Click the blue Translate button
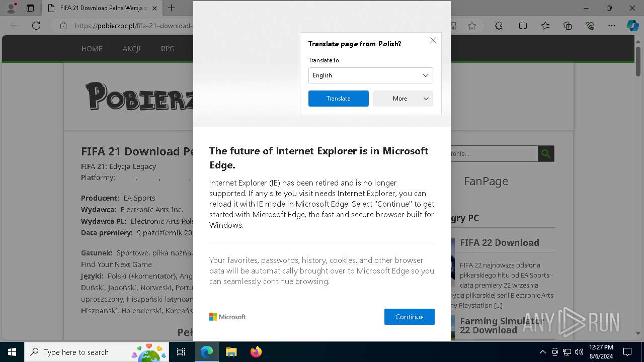The height and width of the screenshot is (362, 644). [x=338, y=99]
